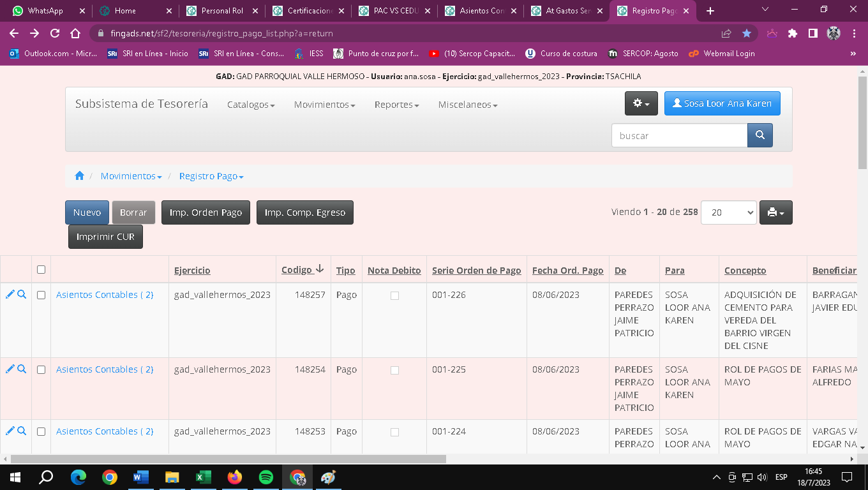This screenshot has width=868, height=490.
Task: Open the Reportes menu
Action: click(396, 105)
